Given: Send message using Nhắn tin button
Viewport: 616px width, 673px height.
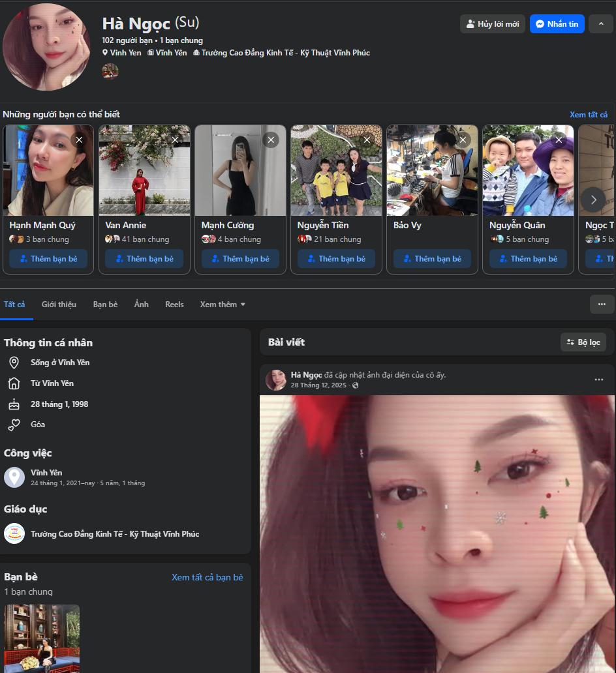Looking at the screenshot, I should pos(557,24).
